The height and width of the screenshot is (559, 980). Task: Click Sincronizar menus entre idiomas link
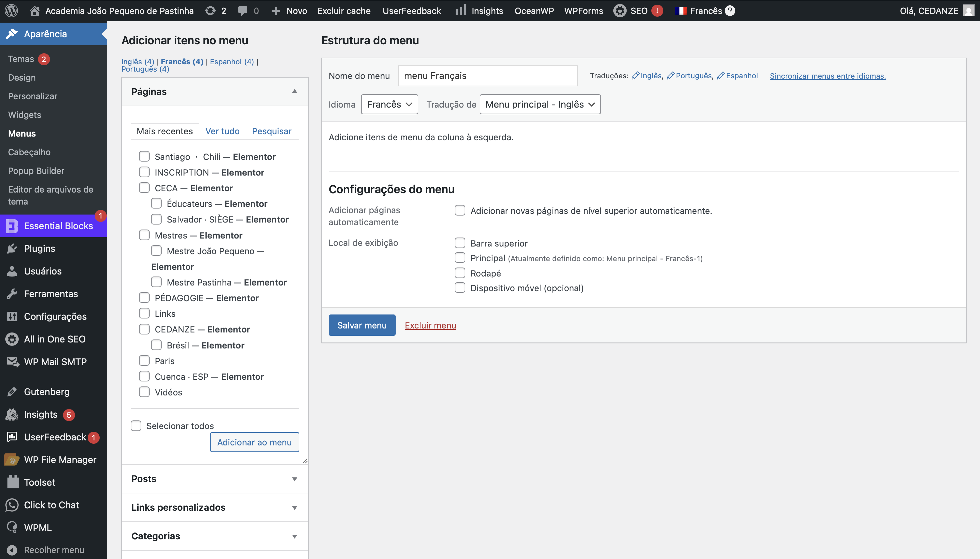point(827,76)
